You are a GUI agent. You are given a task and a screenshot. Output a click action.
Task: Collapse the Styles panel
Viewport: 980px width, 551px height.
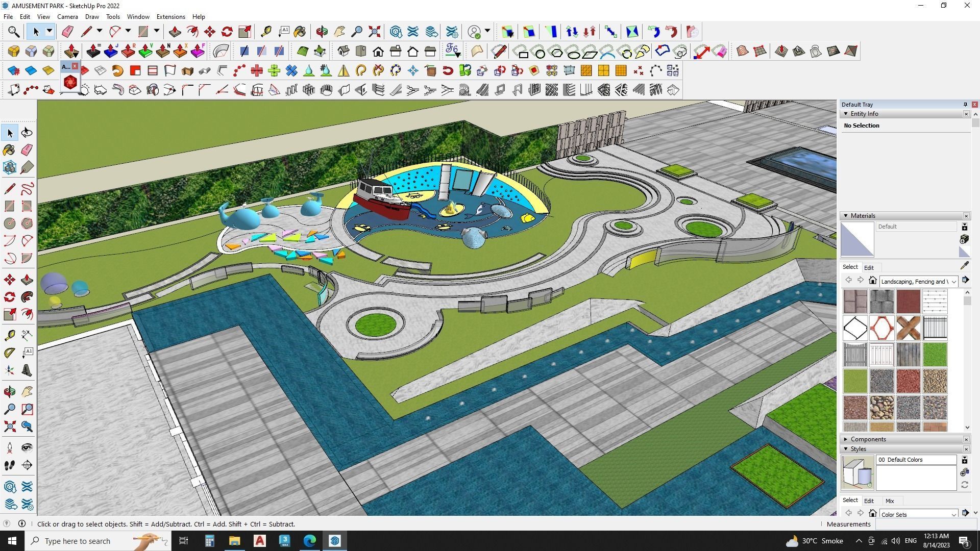point(846,449)
